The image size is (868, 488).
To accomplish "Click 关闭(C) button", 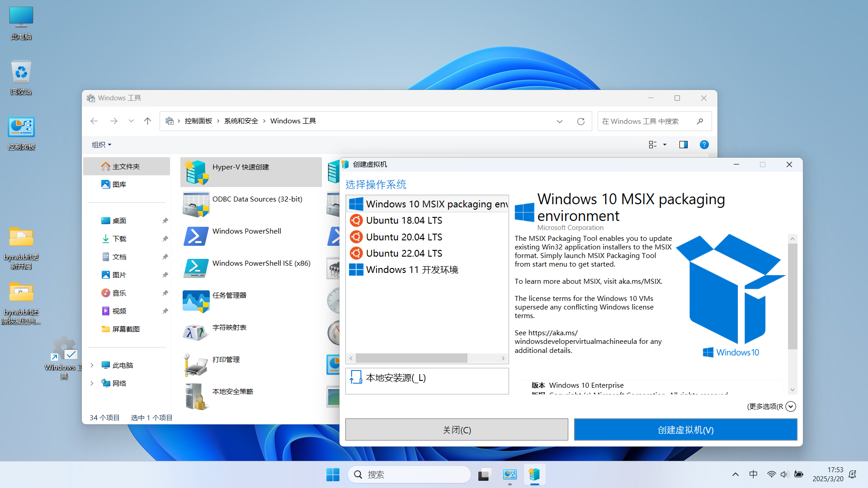I will (x=457, y=430).
